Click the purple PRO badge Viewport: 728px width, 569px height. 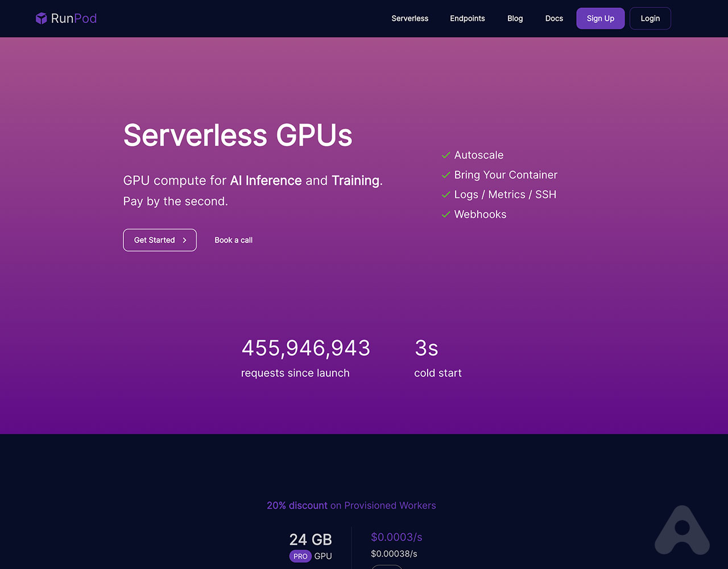300,556
